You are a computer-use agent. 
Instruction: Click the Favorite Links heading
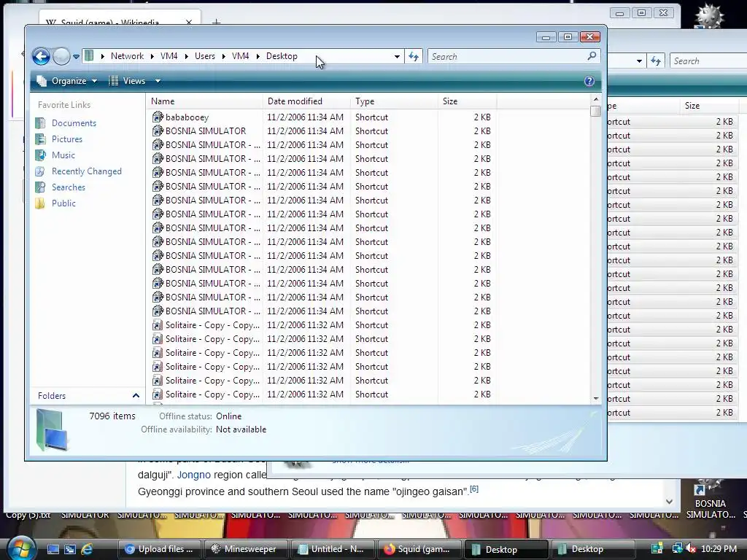[x=64, y=105]
